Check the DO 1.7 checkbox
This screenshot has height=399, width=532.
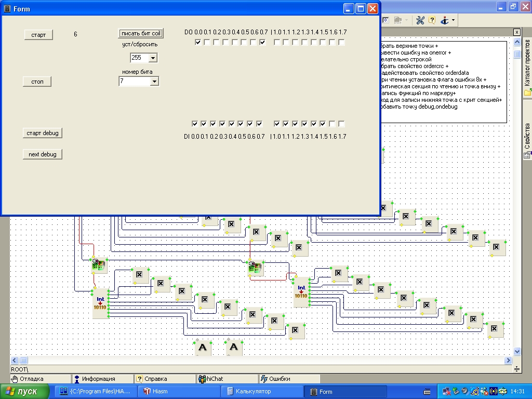[341, 43]
